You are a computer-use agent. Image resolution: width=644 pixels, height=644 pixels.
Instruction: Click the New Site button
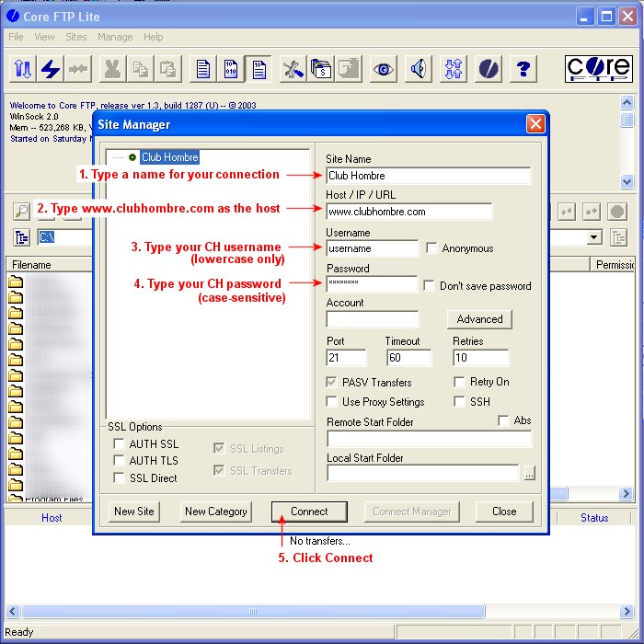[134, 512]
